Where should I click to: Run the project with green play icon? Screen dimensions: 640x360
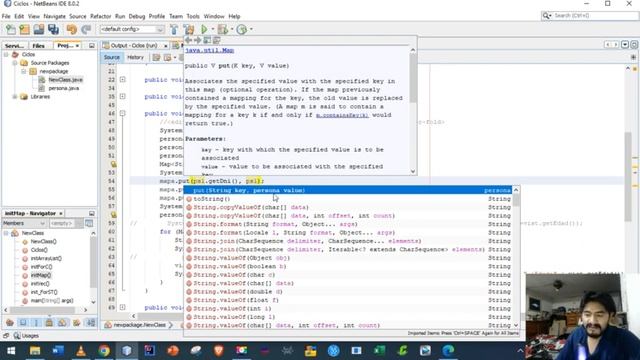204,29
